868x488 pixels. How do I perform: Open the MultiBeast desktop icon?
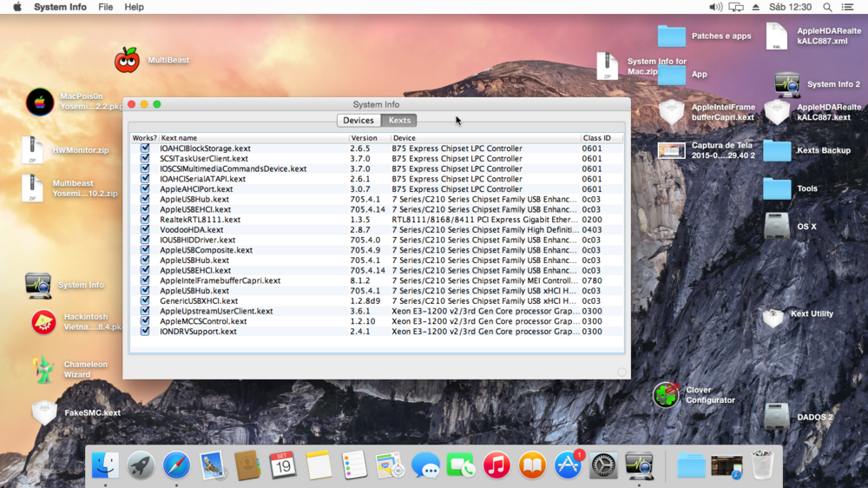pyautogui.click(x=127, y=60)
